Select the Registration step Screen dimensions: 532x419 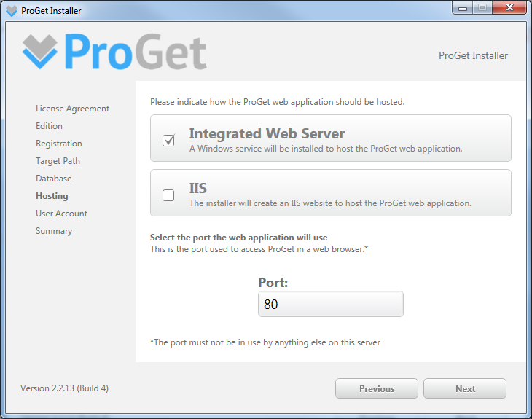59,144
